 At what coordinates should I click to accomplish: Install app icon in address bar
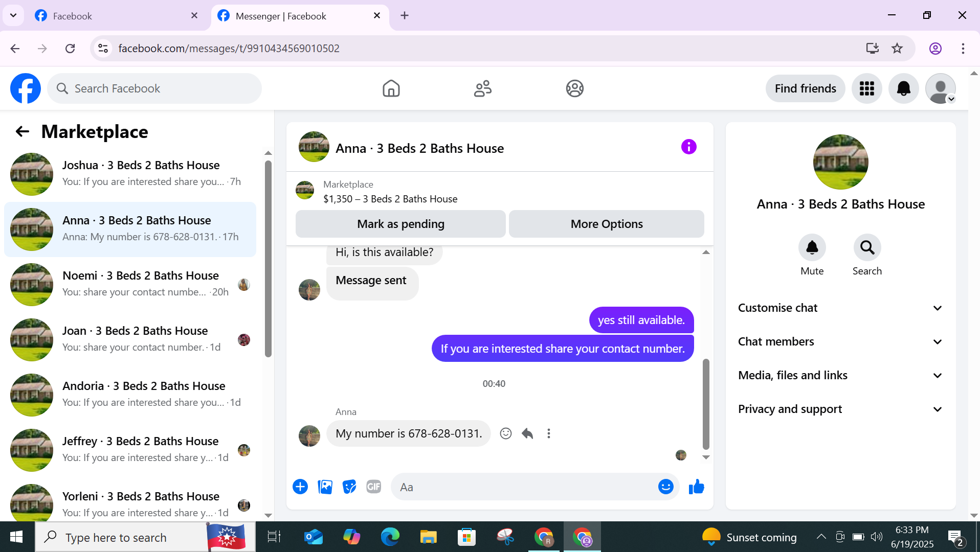pos(873,48)
